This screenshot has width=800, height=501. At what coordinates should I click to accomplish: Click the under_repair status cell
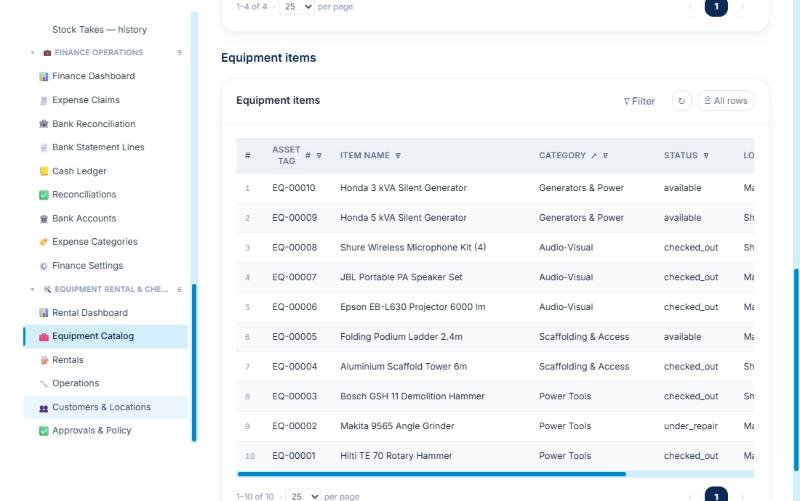tap(690, 426)
